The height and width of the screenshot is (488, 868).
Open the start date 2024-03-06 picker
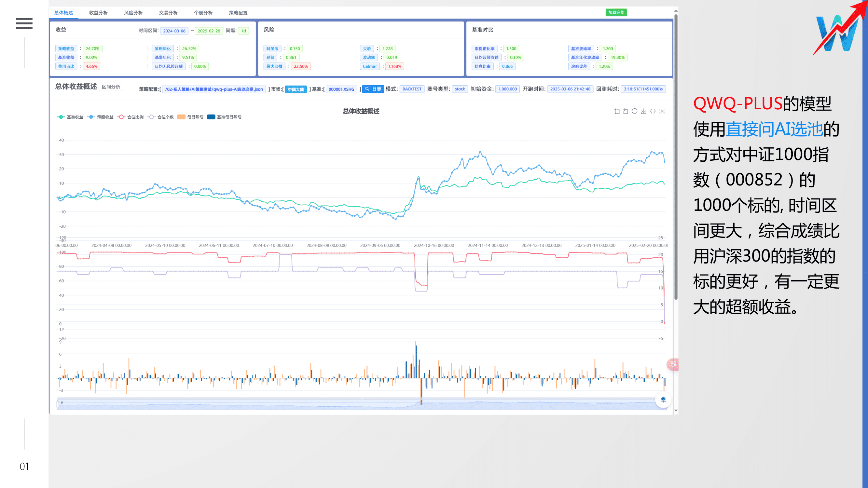pos(174,31)
